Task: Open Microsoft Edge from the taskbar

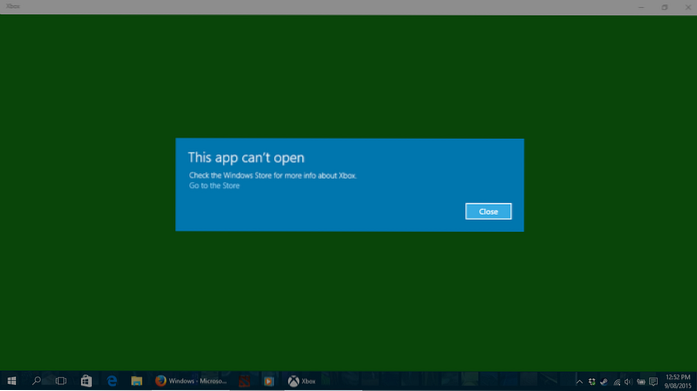Action: point(112,381)
